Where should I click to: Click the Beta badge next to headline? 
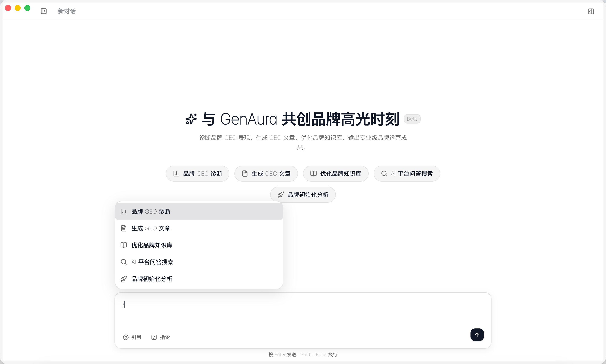412,119
